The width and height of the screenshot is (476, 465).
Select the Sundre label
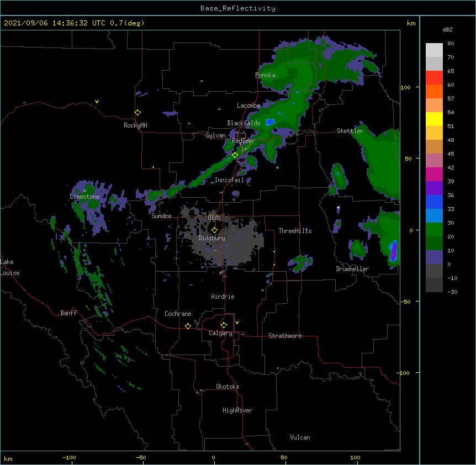pos(161,216)
